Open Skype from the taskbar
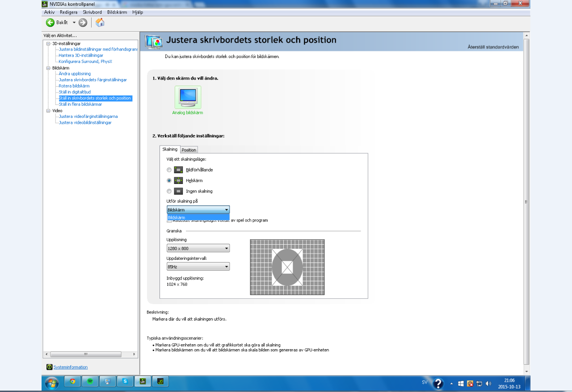Image resolution: width=572 pixels, height=392 pixels. pos(125,382)
